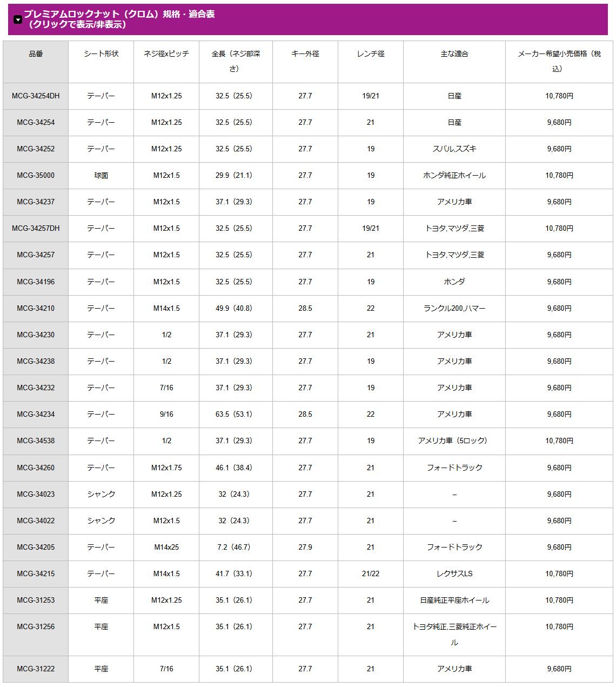Click the トヨタ純正,三菱純正ホイール cell
Viewport: 616px width, 687px height.
coord(454,635)
